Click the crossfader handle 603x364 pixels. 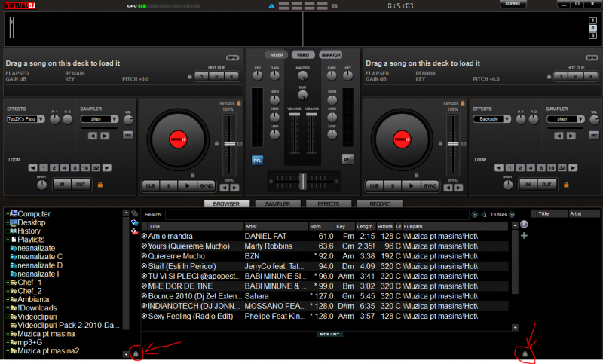[x=303, y=181]
